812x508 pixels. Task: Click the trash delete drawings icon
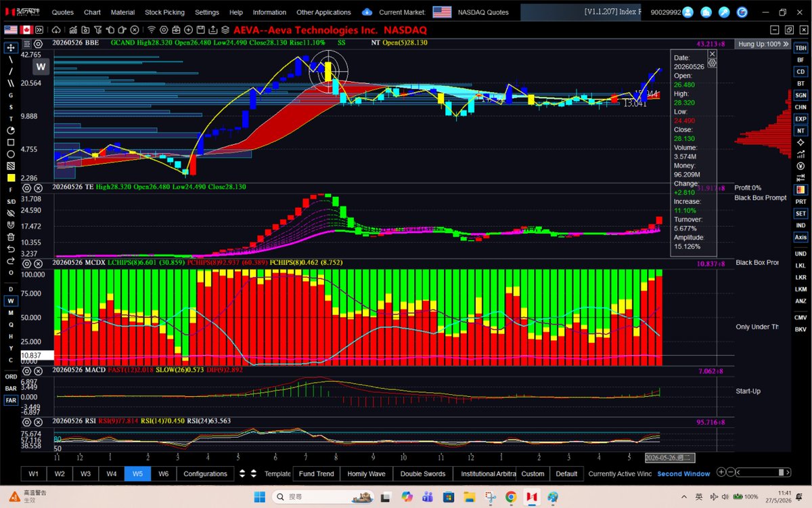[11, 237]
